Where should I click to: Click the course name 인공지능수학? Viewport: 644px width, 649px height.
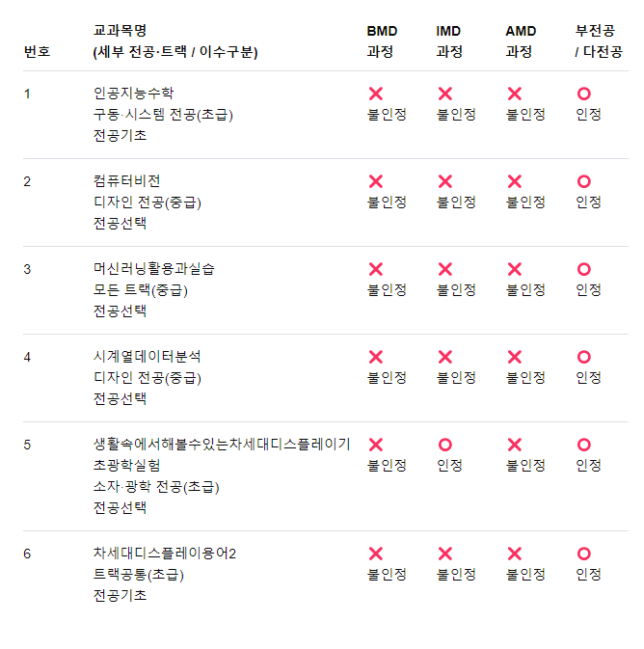133,94
